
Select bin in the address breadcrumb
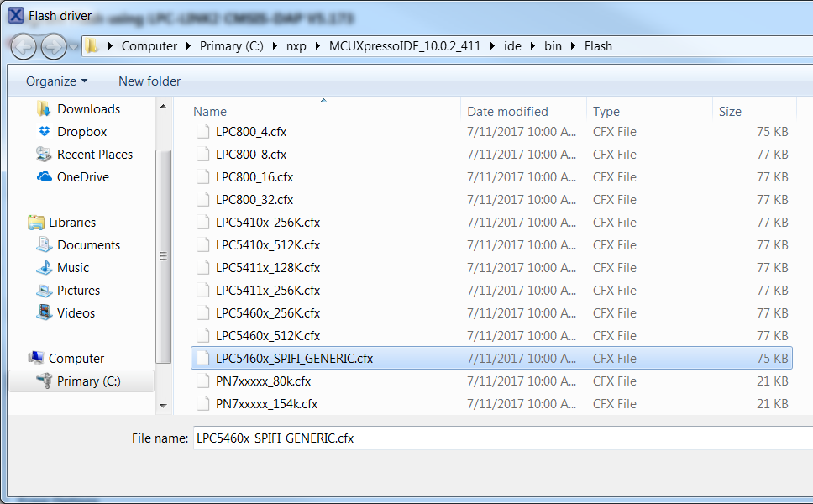(553, 46)
